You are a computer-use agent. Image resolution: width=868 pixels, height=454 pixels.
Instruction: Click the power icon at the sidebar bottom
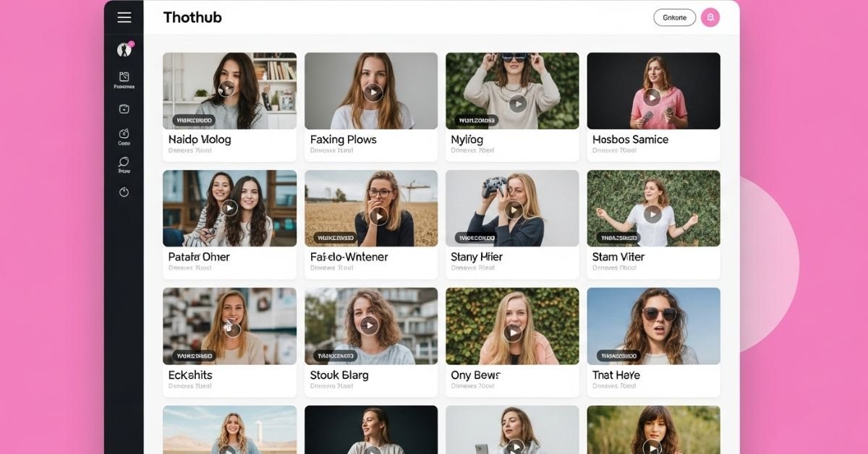coord(124,192)
